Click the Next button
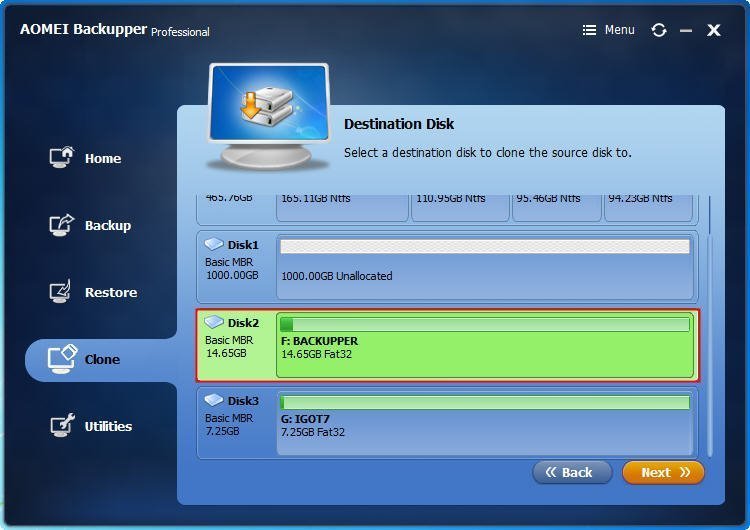Viewport: 750px width, 530px height. [663, 473]
